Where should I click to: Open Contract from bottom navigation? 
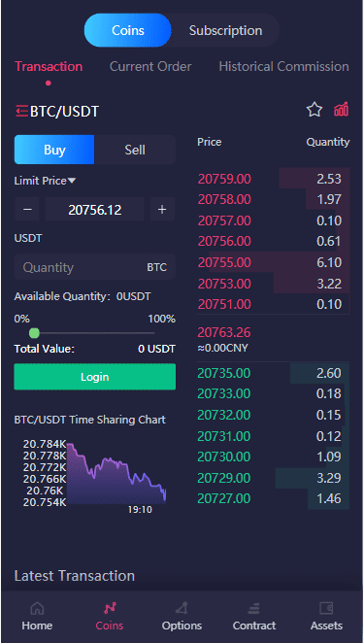pos(254,617)
